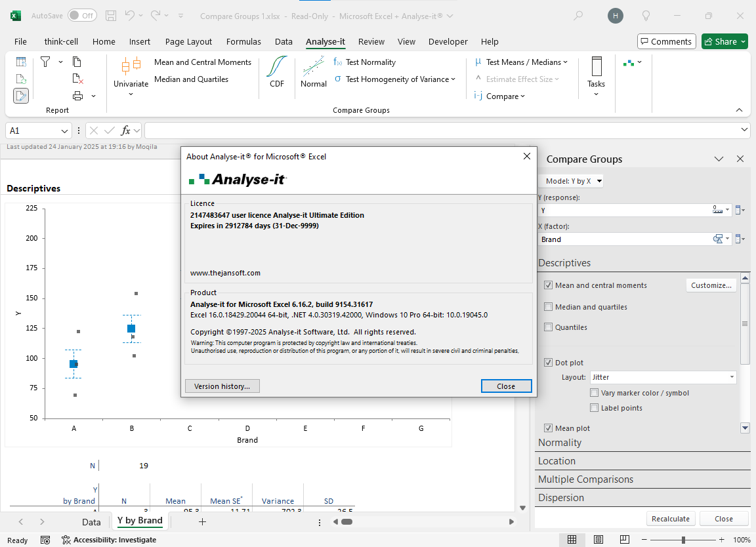Click the Print icon in Report group
This screenshot has height=547, width=756.
(77, 96)
